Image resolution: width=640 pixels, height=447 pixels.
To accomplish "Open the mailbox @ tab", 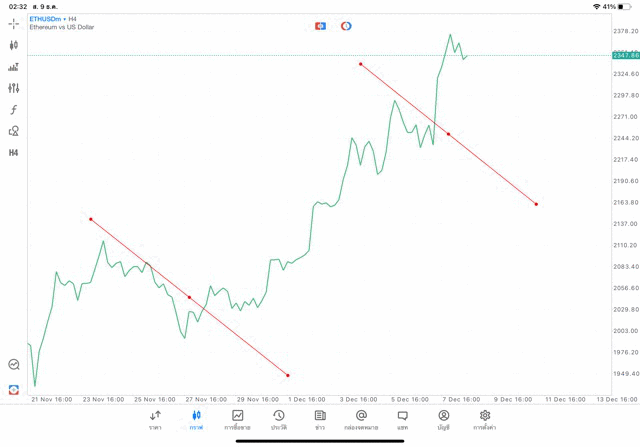I will pyautogui.click(x=361, y=419).
